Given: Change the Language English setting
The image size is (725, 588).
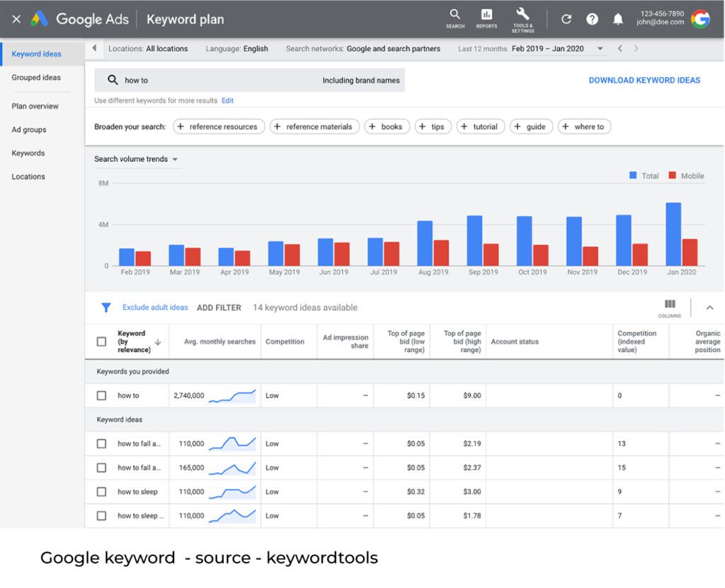Looking at the screenshot, I should (236, 49).
